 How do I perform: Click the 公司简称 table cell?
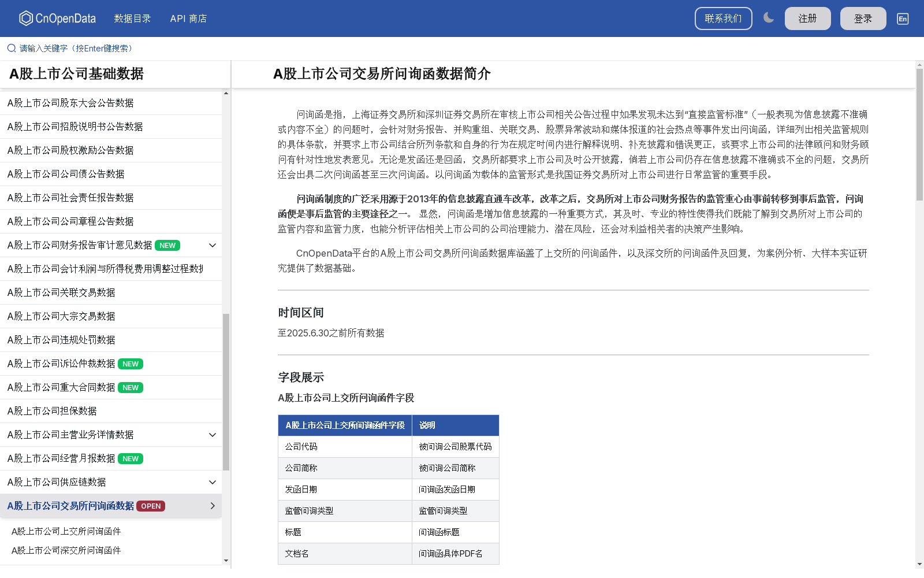(345, 468)
